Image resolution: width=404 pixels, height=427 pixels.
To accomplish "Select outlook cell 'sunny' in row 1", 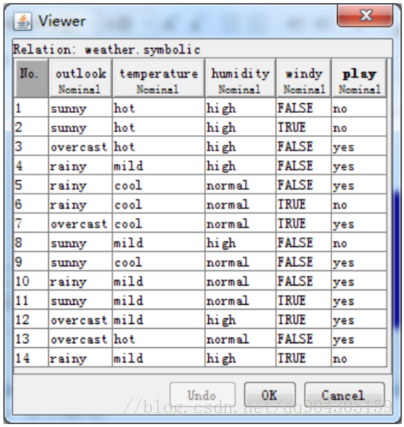I will point(80,108).
